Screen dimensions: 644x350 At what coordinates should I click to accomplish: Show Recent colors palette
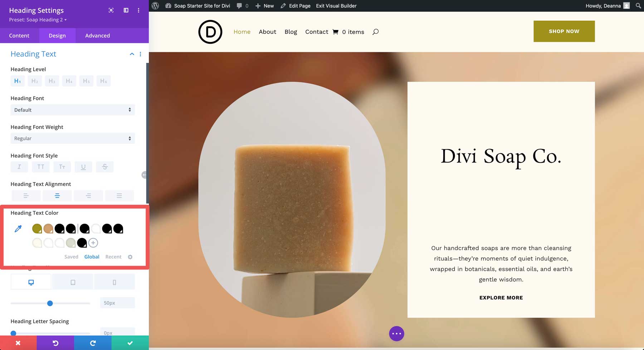(113, 257)
